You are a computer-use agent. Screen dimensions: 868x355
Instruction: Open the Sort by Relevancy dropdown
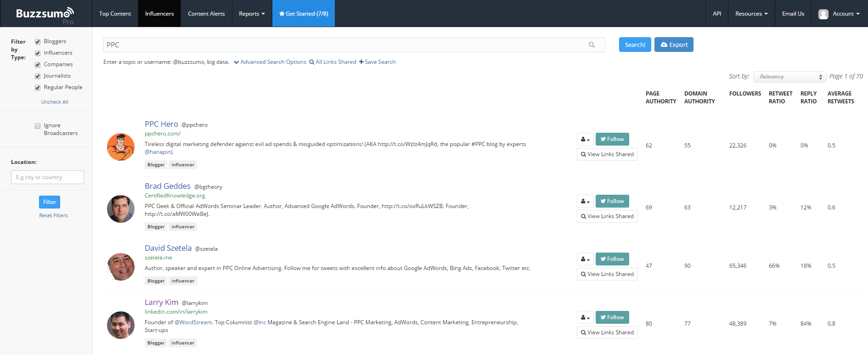(790, 77)
